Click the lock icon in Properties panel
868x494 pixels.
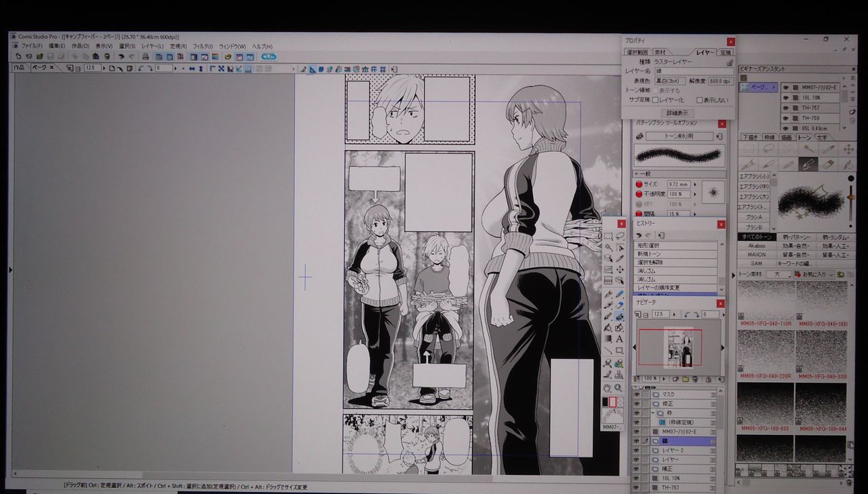729,62
